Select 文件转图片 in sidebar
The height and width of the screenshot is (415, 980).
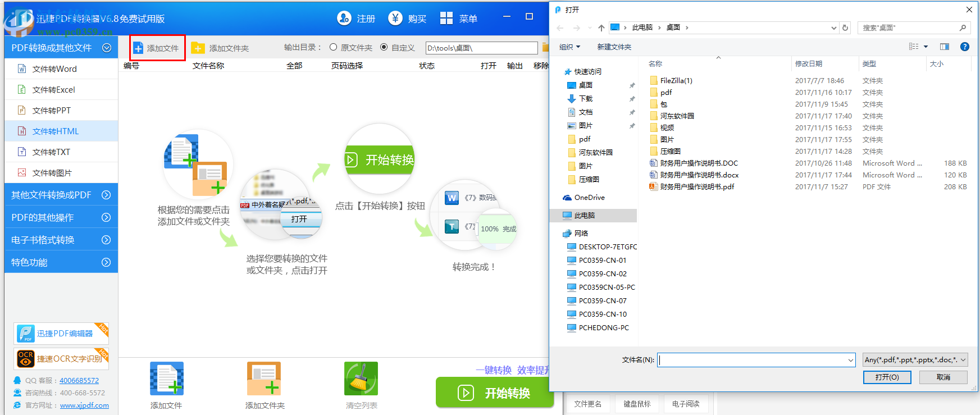[61, 172]
